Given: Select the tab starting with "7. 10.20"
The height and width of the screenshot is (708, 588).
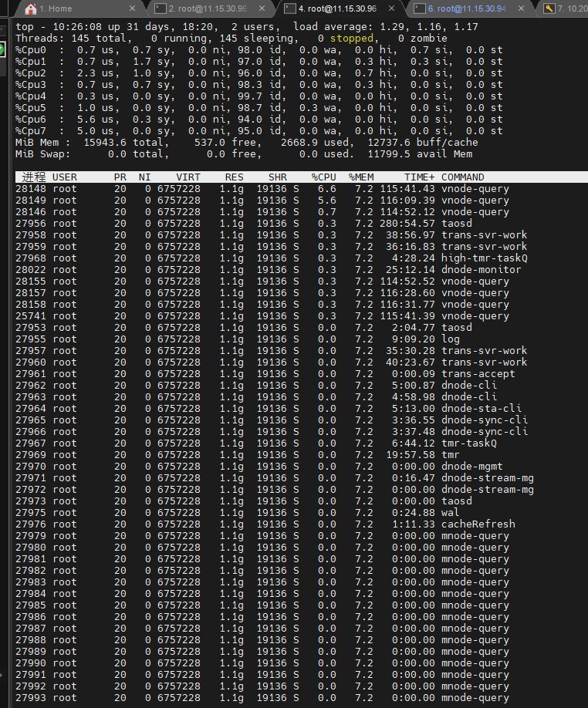Looking at the screenshot, I should (x=573, y=8).
